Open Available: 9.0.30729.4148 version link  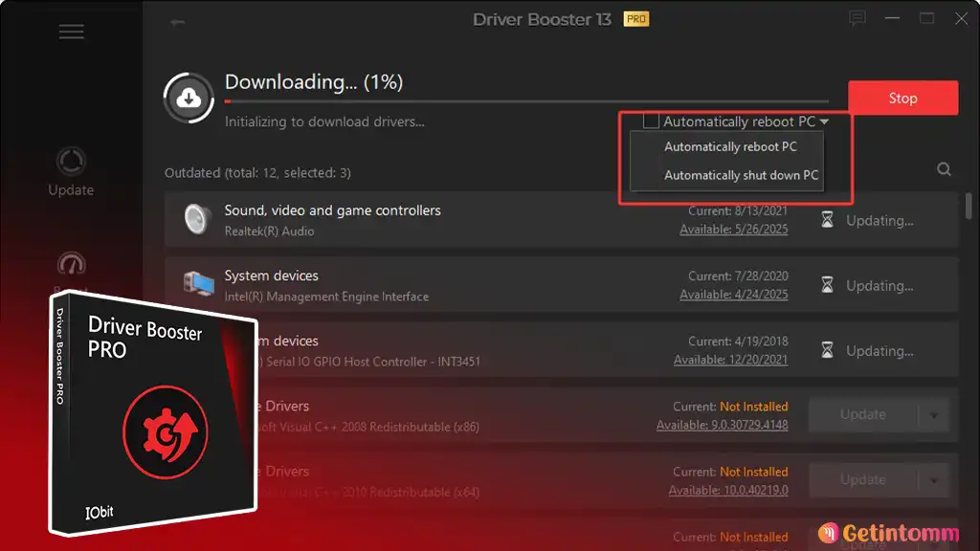click(x=722, y=425)
